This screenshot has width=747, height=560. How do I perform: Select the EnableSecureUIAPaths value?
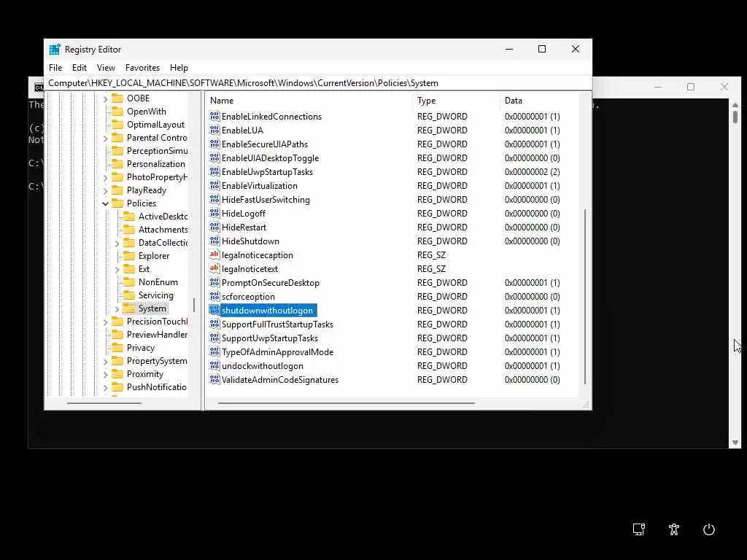pyautogui.click(x=265, y=144)
